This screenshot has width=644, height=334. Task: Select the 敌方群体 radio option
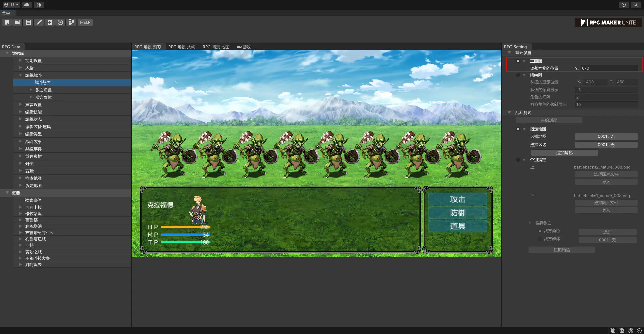click(540, 239)
